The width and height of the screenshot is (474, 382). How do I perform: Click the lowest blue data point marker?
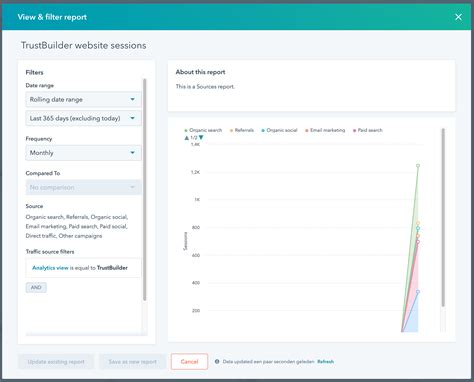point(418,292)
